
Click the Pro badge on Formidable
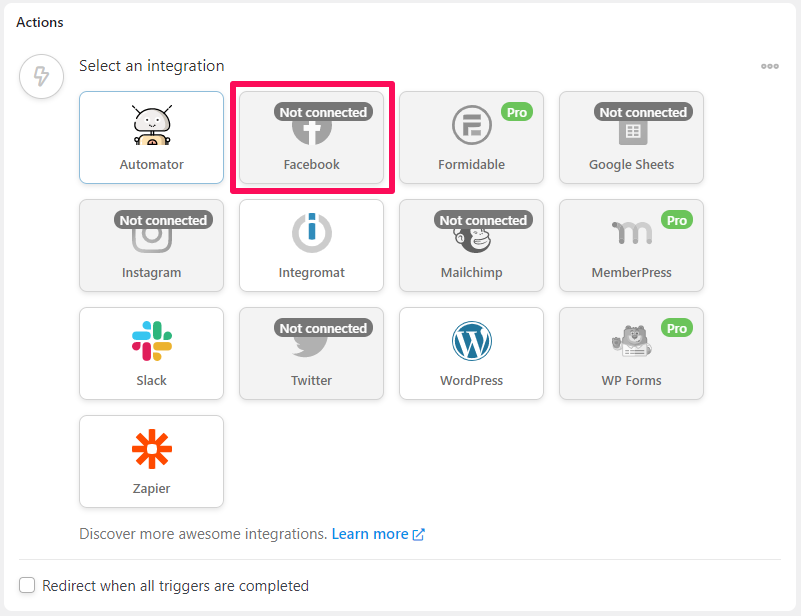click(x=517, y=112)
